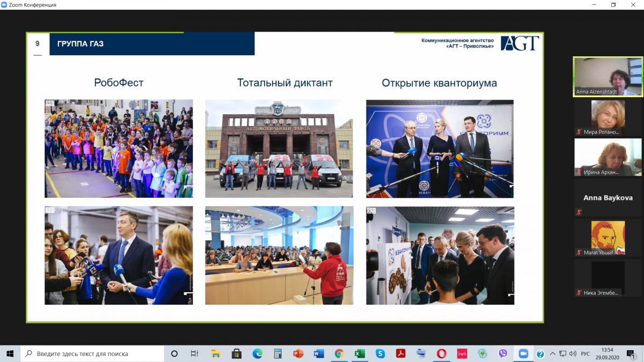Click the РобоФест heading on slide

[x=119, y=83]
